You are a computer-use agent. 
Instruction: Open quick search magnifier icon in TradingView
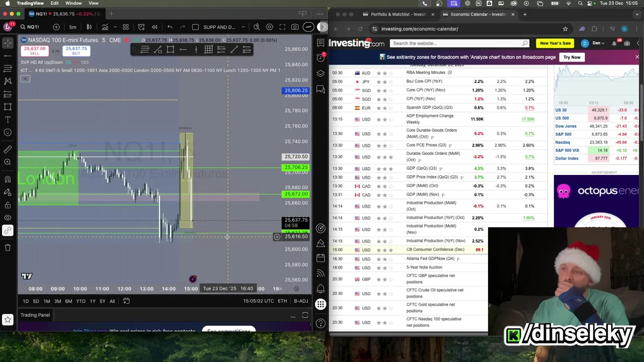[257, 27]
